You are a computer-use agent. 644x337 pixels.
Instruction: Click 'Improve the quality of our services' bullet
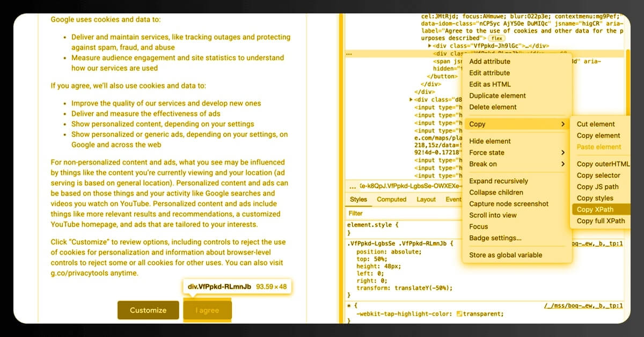[x=166, y=103]
